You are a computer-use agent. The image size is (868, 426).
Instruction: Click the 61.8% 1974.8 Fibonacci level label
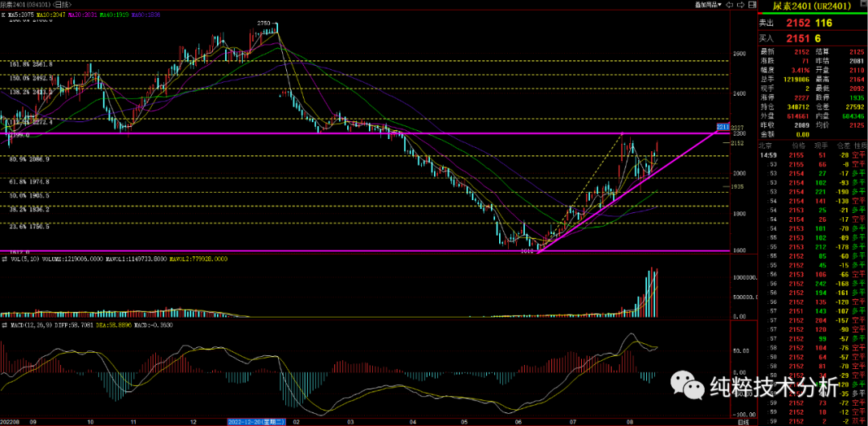click(x=30, y=181)
